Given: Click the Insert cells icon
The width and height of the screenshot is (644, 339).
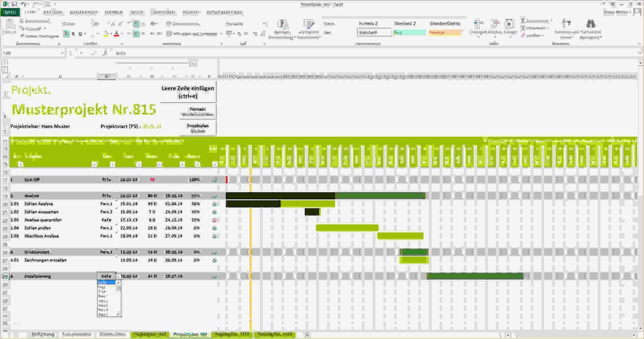Looking at the screenshot, I should (x=479, y=24).
